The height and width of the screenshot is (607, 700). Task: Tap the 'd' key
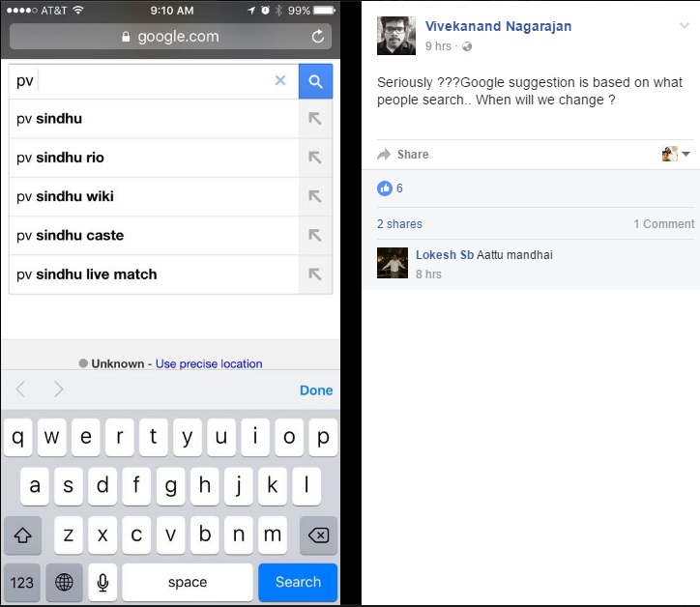tap(102, 485)
